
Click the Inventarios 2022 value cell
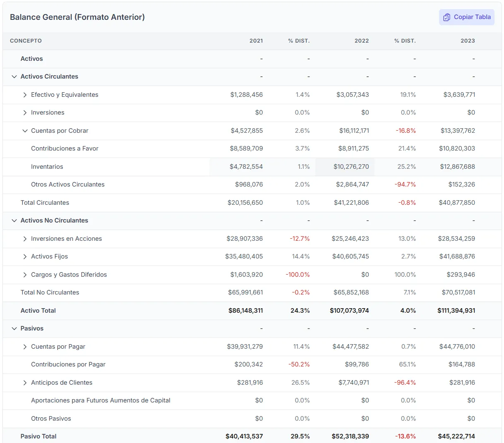click(351, 167)
